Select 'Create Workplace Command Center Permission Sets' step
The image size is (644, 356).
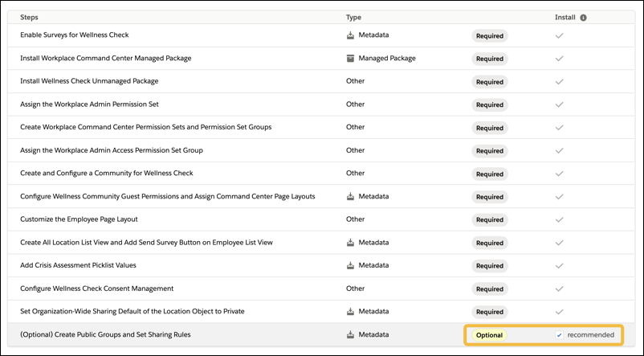click(146, 127)
